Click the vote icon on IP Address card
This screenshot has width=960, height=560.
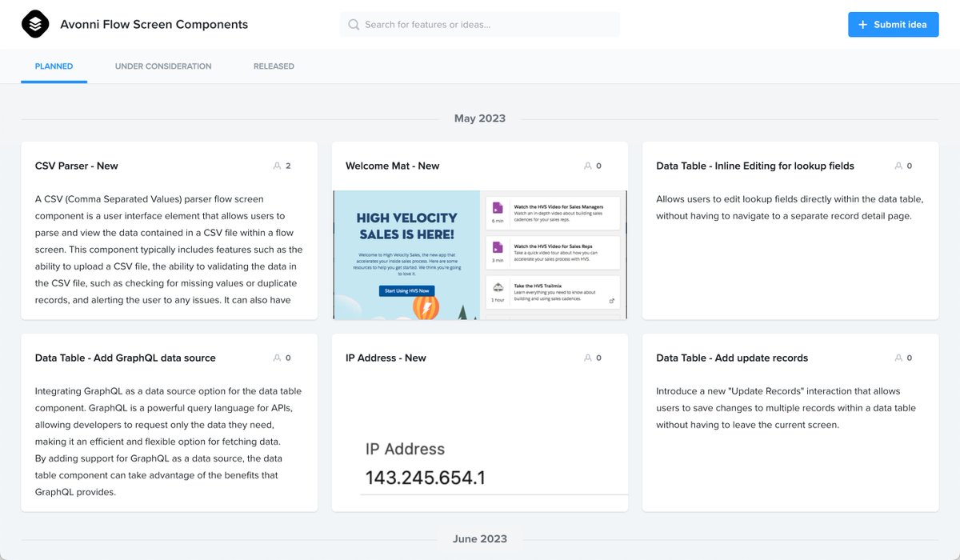[587, 358]
